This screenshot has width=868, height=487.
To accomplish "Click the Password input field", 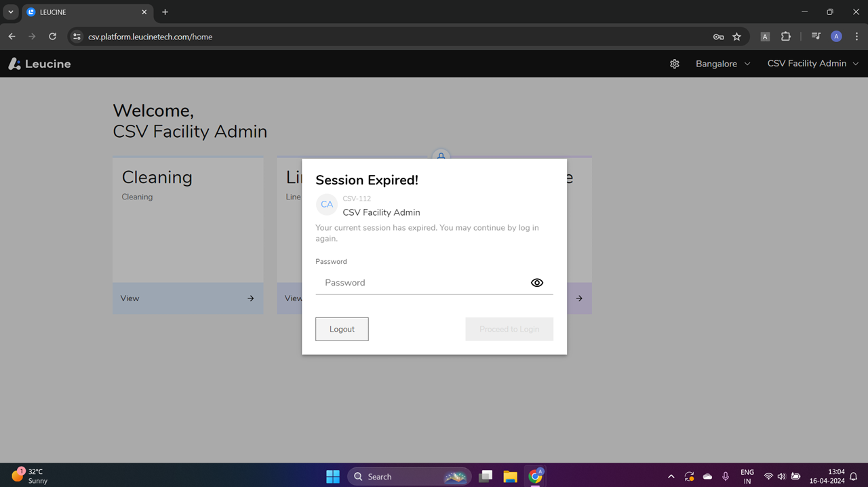I will coord(434,283).
